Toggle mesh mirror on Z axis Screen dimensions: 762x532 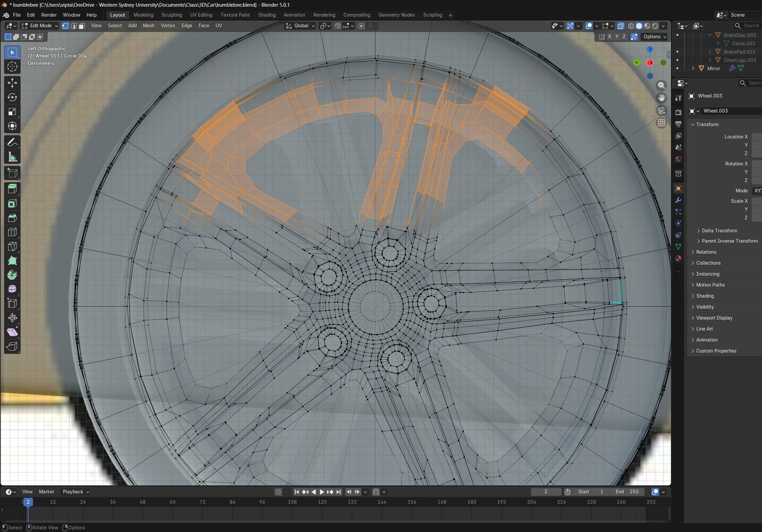[x=624, y=37]
